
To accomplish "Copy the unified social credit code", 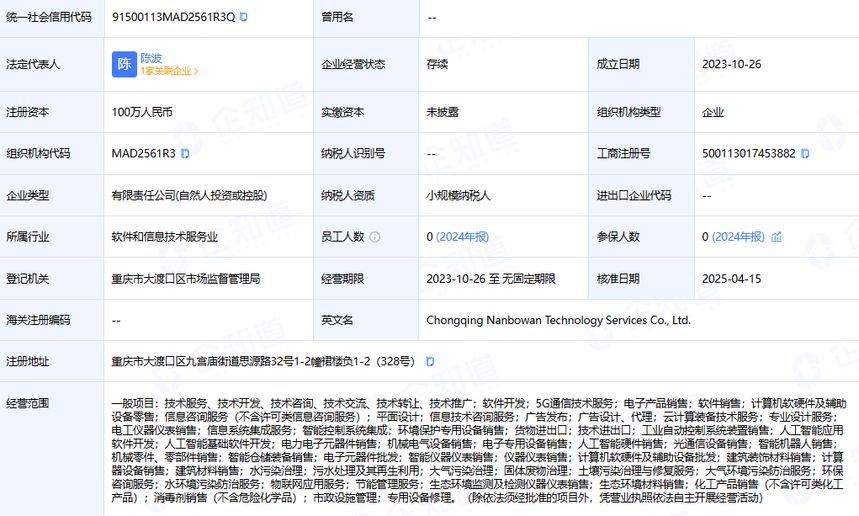I will coord(244,17).
